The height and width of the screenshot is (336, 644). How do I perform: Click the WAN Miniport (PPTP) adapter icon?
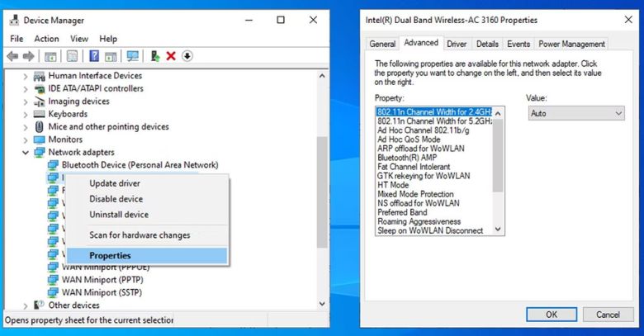click(53, 280)
